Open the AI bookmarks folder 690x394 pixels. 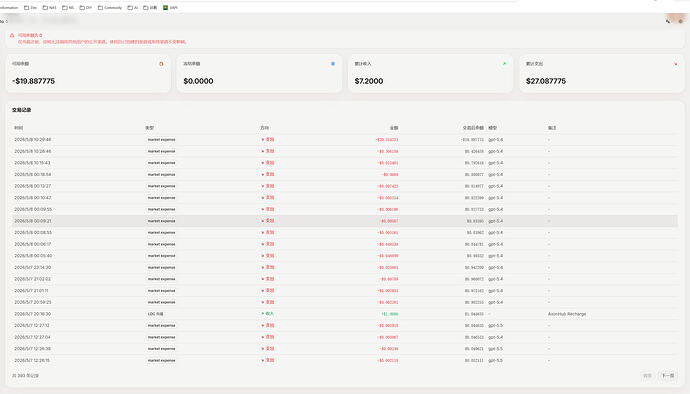click(132, 7)
